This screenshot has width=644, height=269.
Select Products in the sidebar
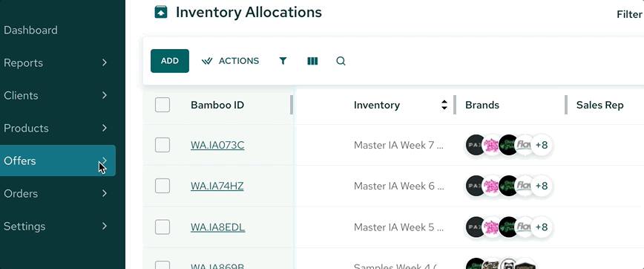26,129
